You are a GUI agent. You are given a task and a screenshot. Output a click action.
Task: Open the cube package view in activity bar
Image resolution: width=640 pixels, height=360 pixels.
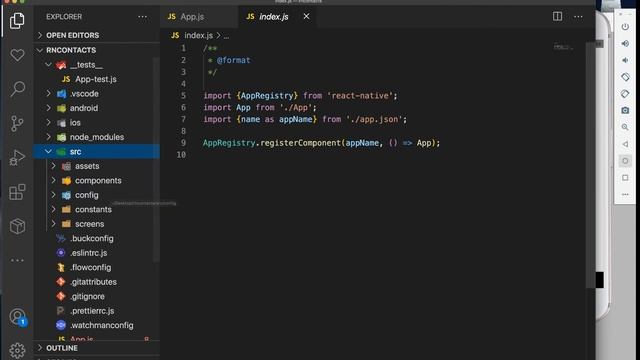point(17,226)
